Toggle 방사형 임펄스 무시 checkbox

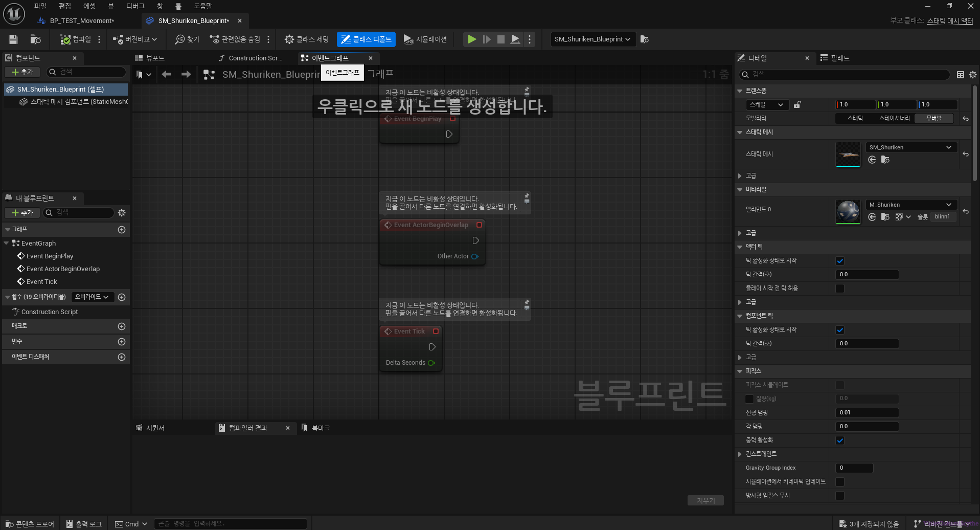click(840, 496)
